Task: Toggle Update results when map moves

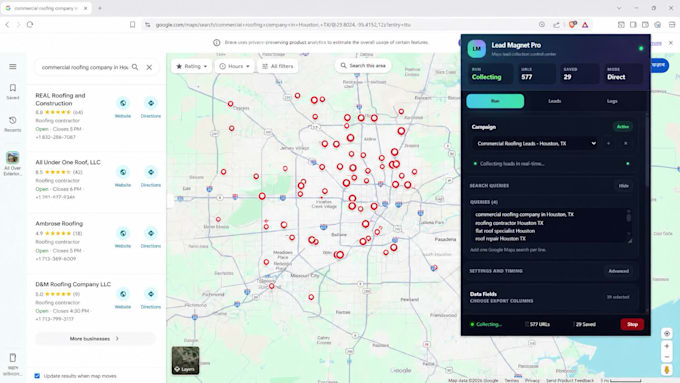Action: point(37,376)
